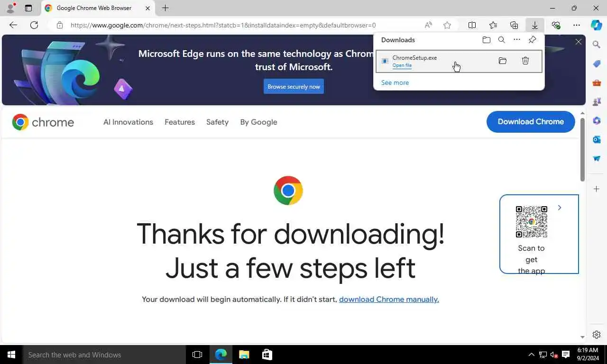607x364 pixels.
Task: Open the Copilot icon
Action: (597, 25)
